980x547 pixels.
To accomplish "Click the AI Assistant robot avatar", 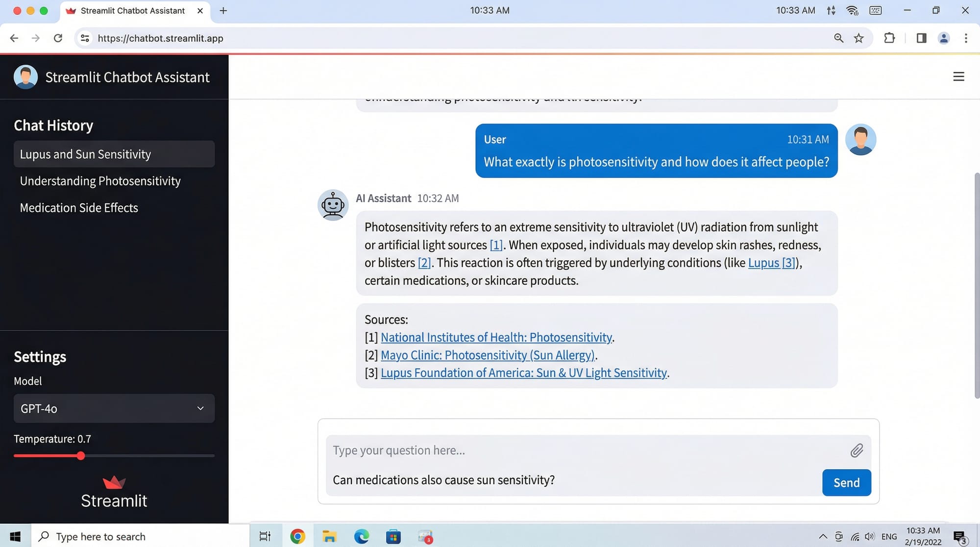I will point(333,205).
